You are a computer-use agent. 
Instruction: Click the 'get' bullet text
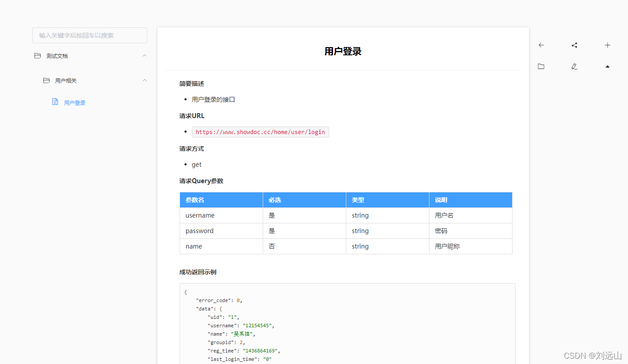coord(197,165)
